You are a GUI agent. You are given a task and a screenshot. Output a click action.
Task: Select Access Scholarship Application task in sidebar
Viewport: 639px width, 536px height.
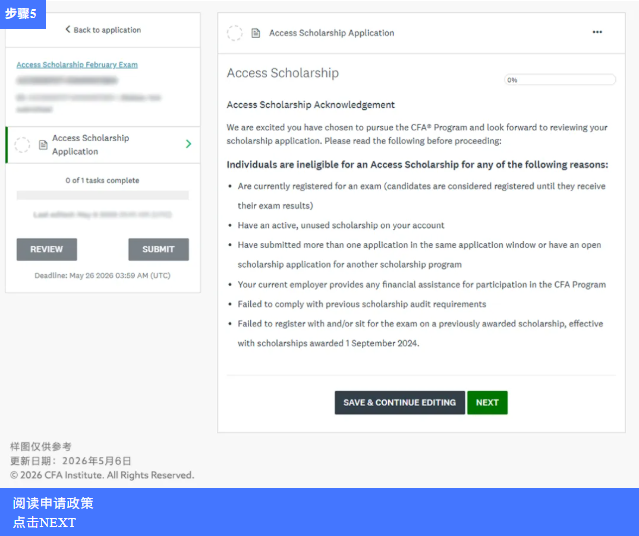tap(103, 145)
